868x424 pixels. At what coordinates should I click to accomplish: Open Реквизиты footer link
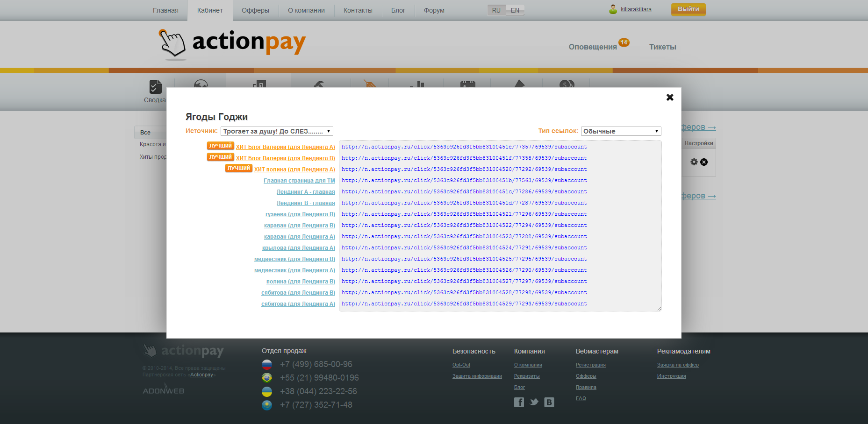pyautogui.click(x=527, y=376)
